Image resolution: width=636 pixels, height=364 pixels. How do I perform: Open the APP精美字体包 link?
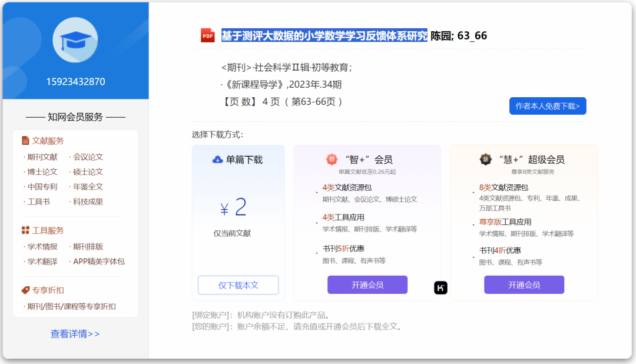99,262
